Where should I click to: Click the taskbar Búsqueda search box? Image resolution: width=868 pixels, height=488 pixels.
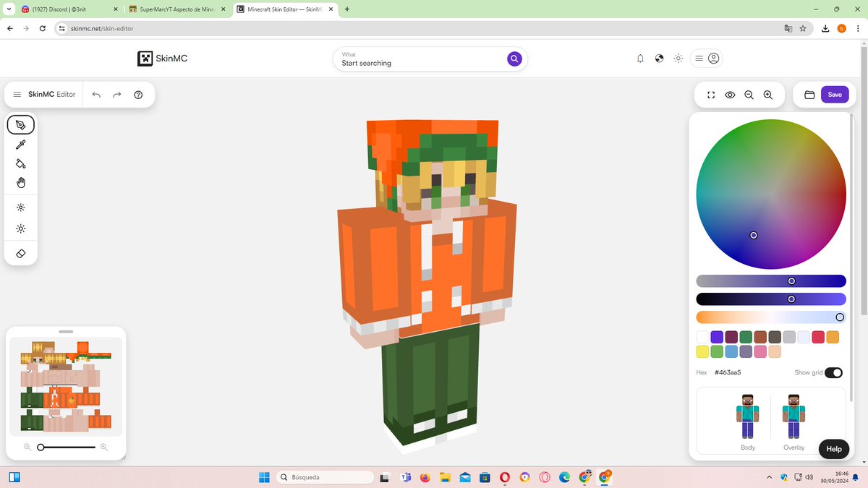325,477
